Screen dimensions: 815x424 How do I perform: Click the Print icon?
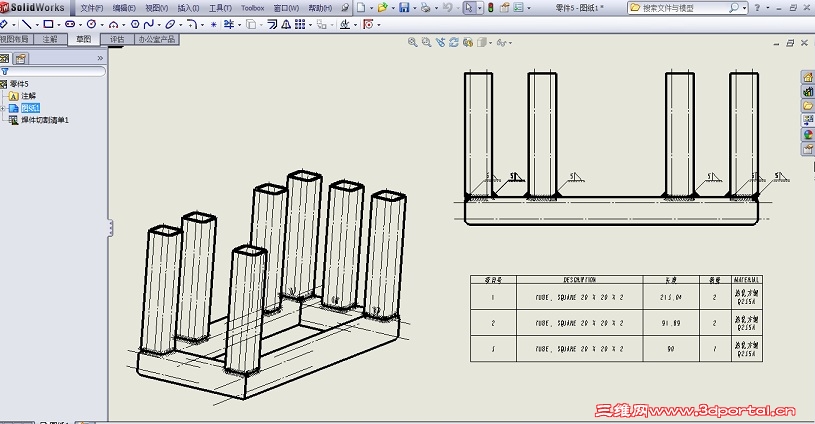pos(426,8)
